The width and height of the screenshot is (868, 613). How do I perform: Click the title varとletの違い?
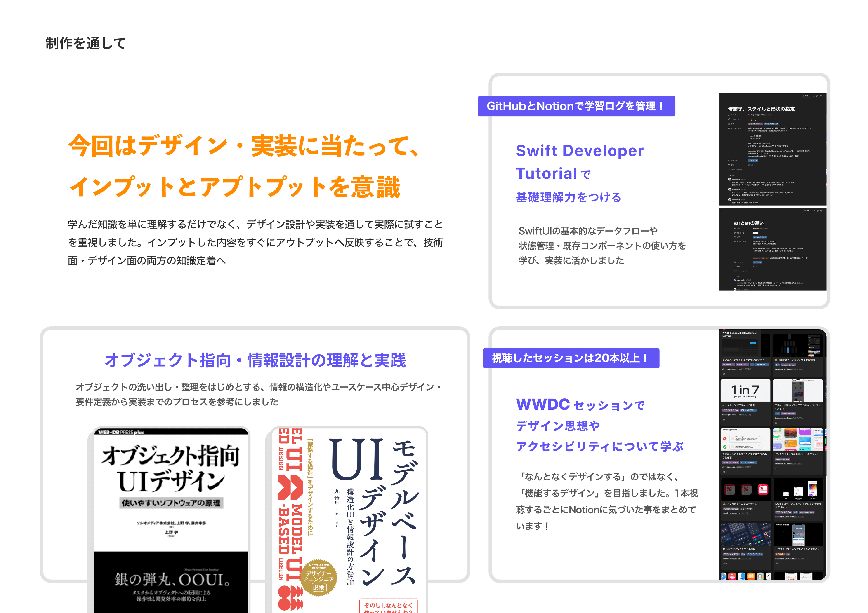[x=748, y=223]
